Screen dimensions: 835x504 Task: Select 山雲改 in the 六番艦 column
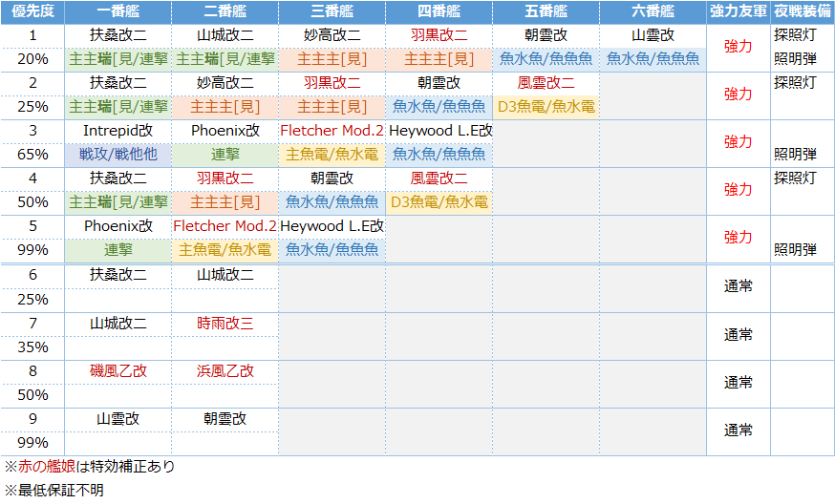(x=653, y=35)
